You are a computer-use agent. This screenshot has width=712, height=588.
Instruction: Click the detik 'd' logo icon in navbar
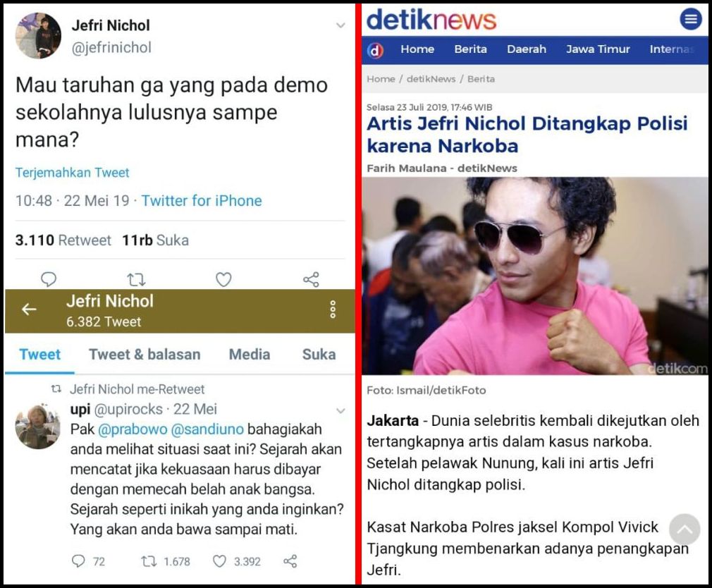(375, 50)
